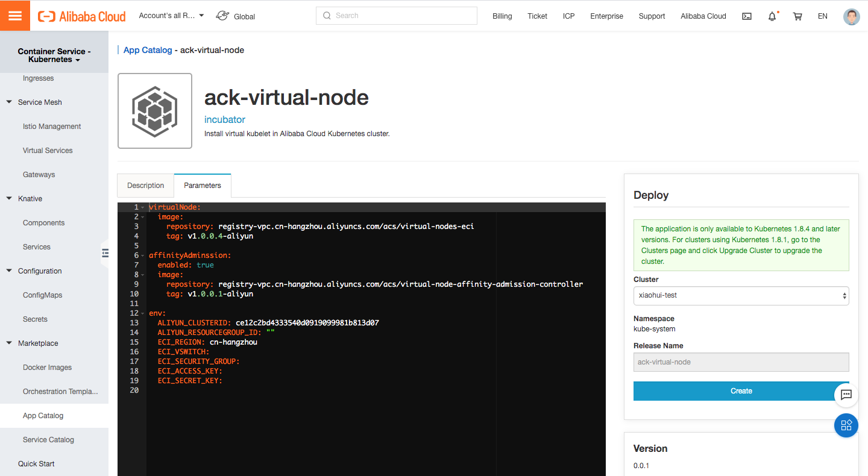The height and width of the screenshot is (476, 868).
Task: Fold the image block on line 2
Action: (142, 217)
